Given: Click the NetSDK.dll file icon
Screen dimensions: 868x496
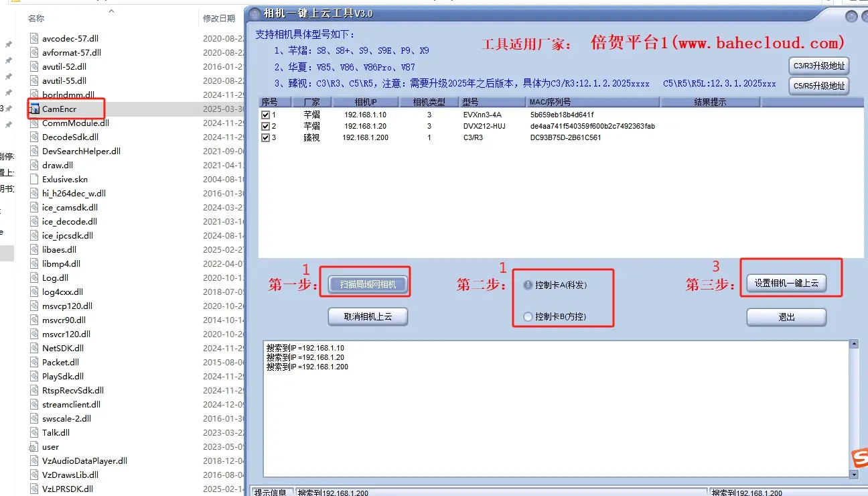Looking at the screenshot, I should [x=33, y=348].
